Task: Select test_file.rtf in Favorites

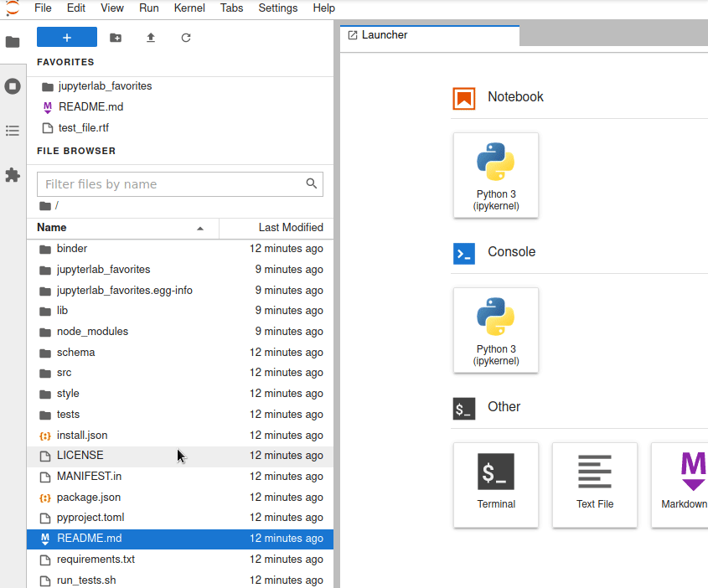Action: (179, 128)
